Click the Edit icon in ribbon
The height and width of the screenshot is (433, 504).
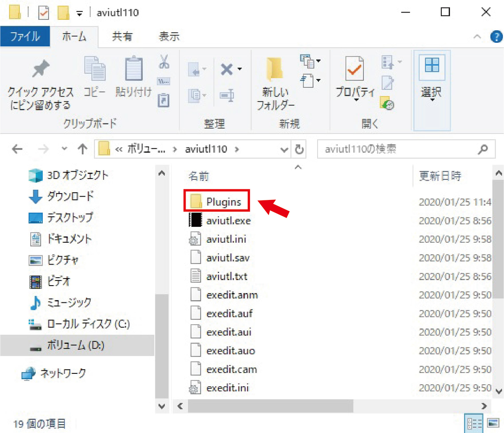pos(387,82)
